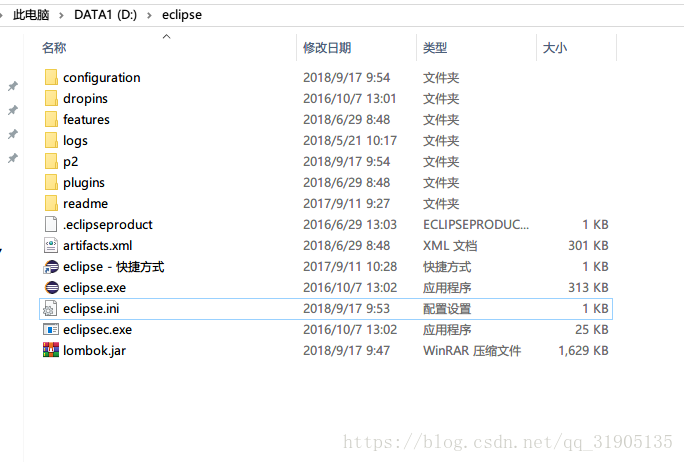
Task: Select the eclipse.ini file name
Action: [91, 309]
